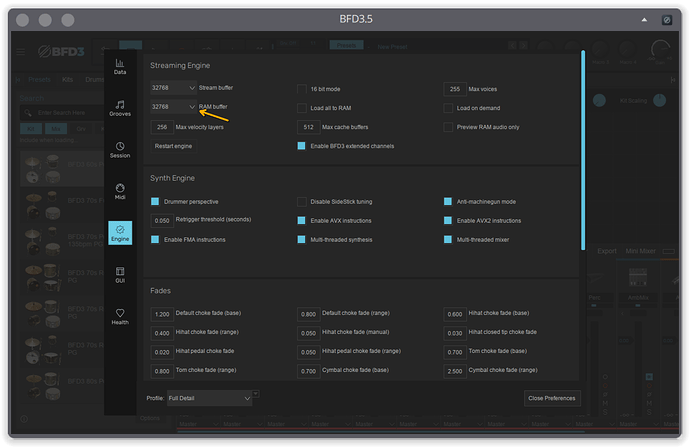Disable Anti-machinegun mode
This screenshot has width=690, height=447.
(x=449, y=201)
